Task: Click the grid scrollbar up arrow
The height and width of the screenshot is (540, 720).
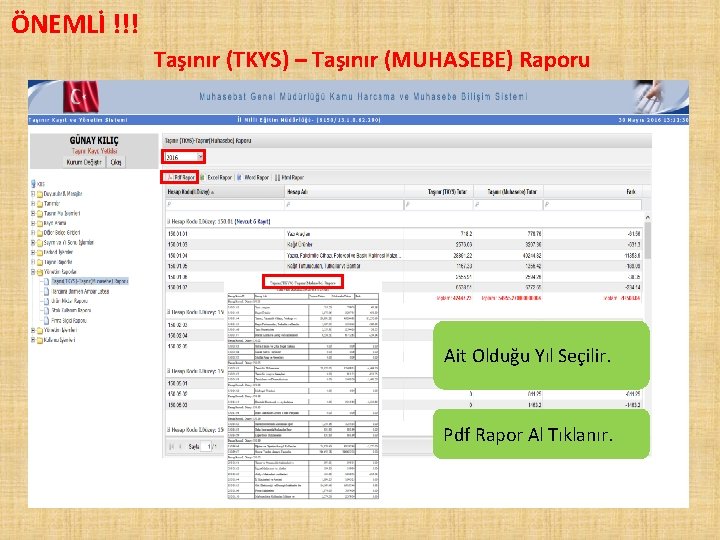Action: point(647,217)
